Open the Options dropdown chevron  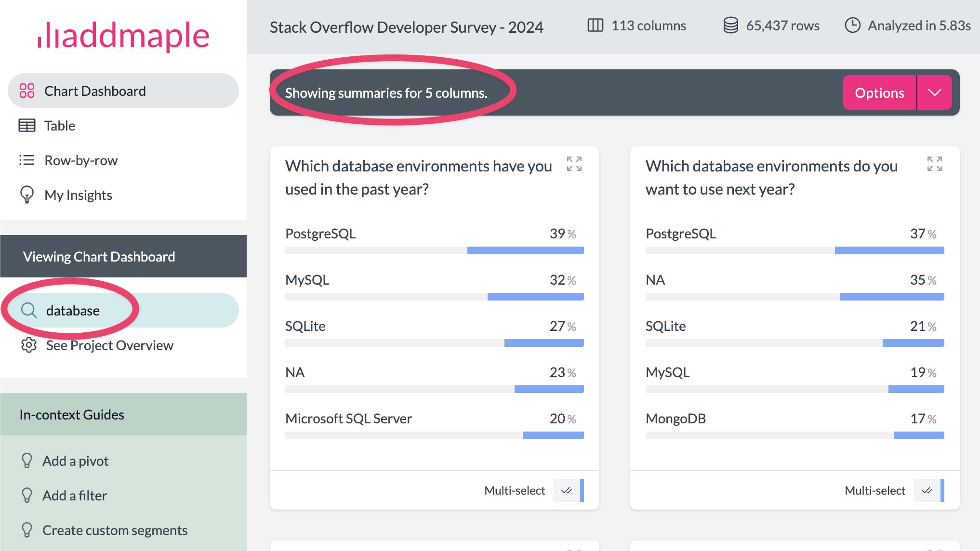tap(935, 92)
